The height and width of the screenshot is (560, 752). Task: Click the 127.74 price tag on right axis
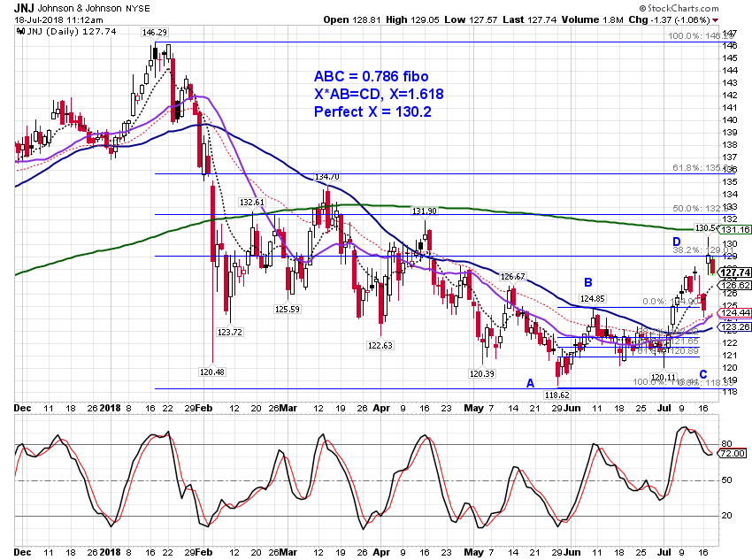735,272
